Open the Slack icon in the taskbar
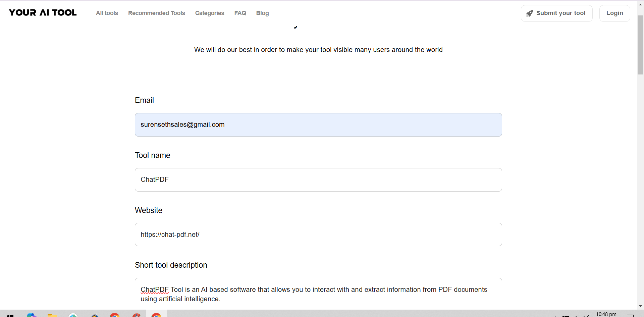 coord(73,315)
